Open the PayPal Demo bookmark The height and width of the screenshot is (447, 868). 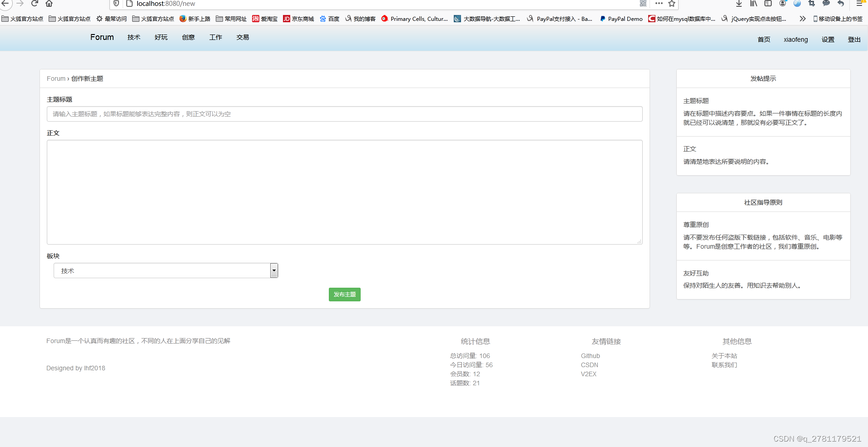click(x=621, y=19)
